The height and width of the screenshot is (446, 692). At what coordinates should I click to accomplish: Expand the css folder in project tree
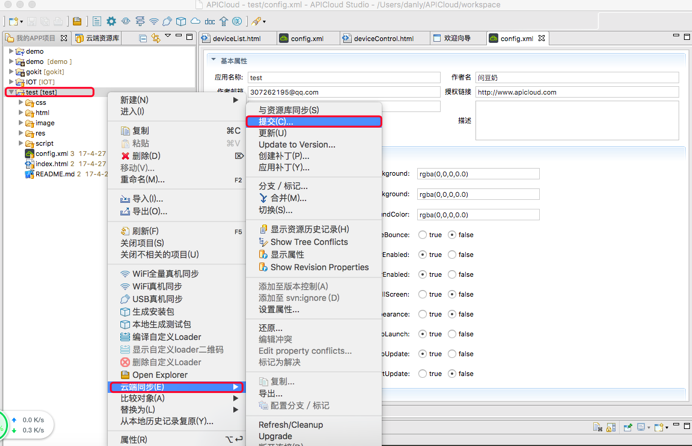pyautogui.click(x=21, y=102)
